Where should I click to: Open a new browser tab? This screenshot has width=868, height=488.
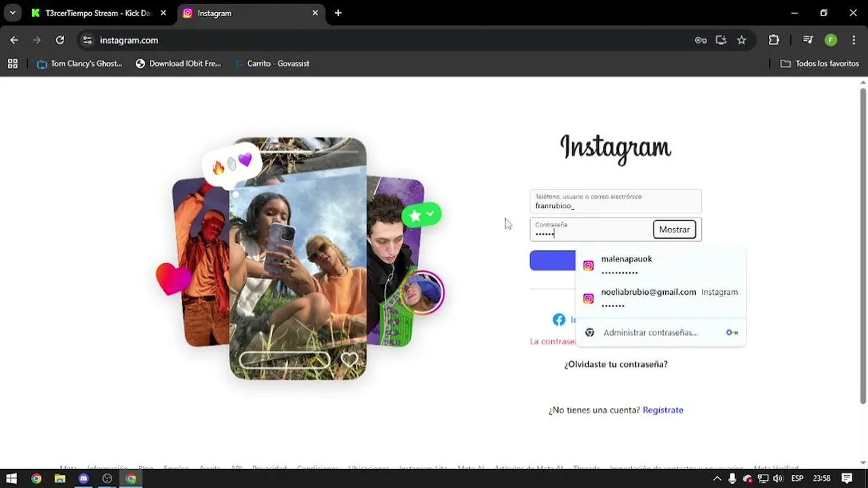(338, 13)
